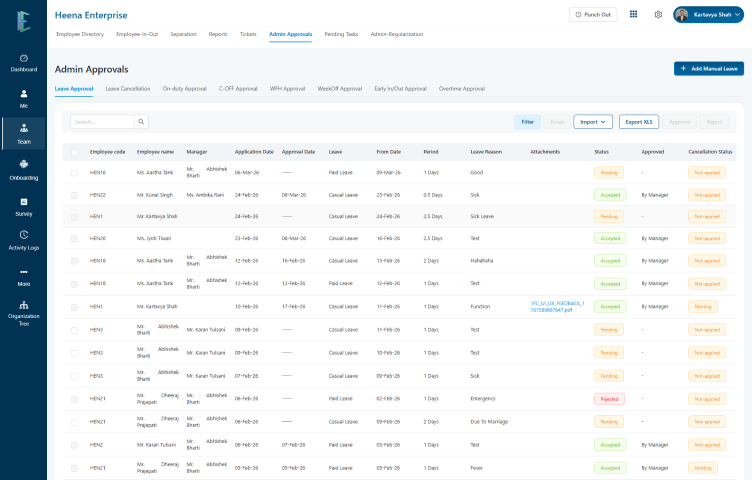Expand the Import dropdown
The width and height of the screenshot is (752, 480).
click(593, 122)
